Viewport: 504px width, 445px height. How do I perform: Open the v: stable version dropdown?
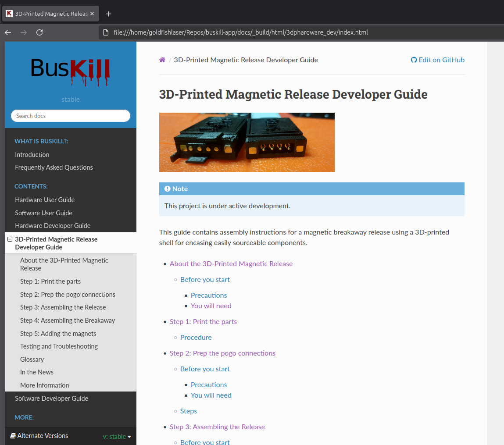pyautogui.click(x=117, y=437)
